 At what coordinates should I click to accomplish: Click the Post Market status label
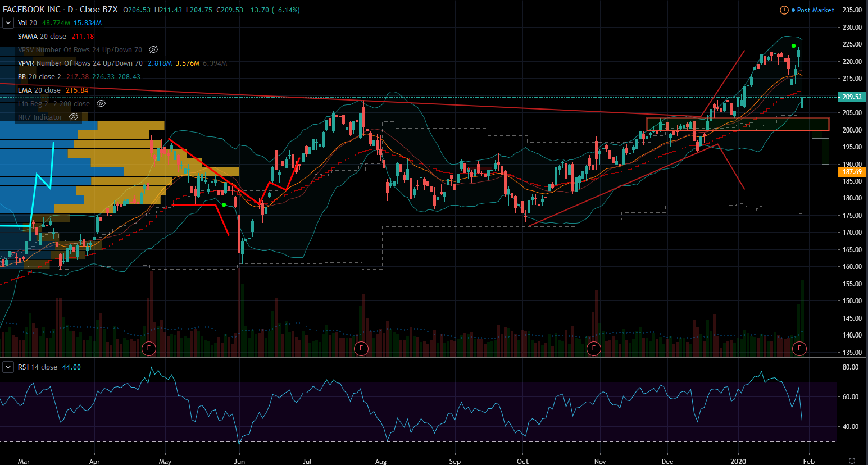click(815, 10)
